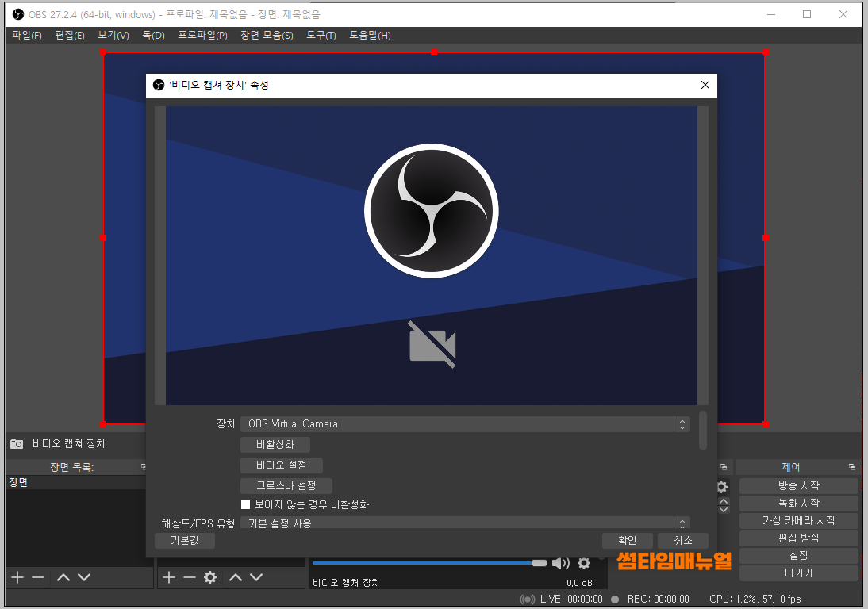Click the transition duration stepper arrows
This screenshot has width=868, height=609.
coord(724,505)
